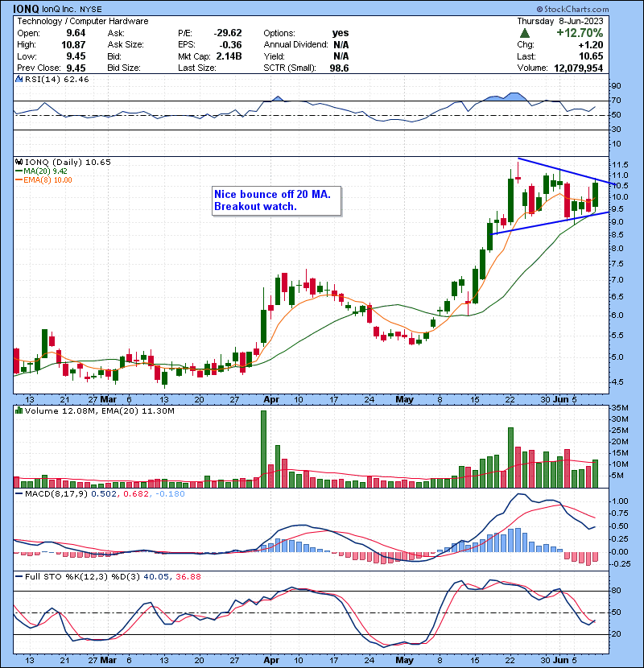Click the '35M' label on the volume axis
This screenshot has width=644, height=668.
point(620,408)
